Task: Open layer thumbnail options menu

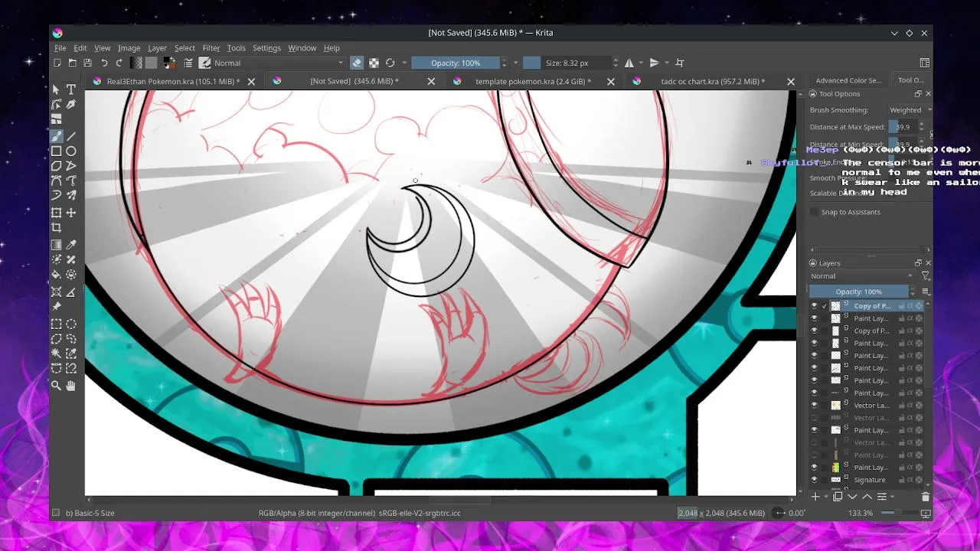Action: [925, 292]
